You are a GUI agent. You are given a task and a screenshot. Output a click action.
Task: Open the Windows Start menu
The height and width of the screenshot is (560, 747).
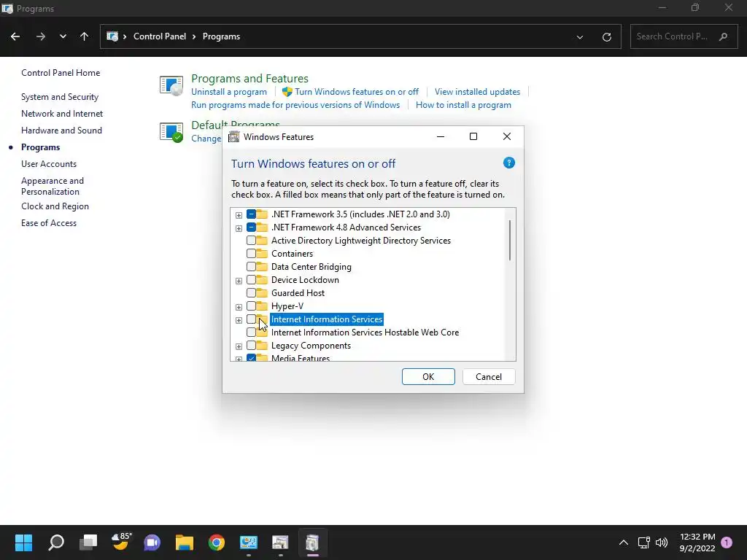23,542
